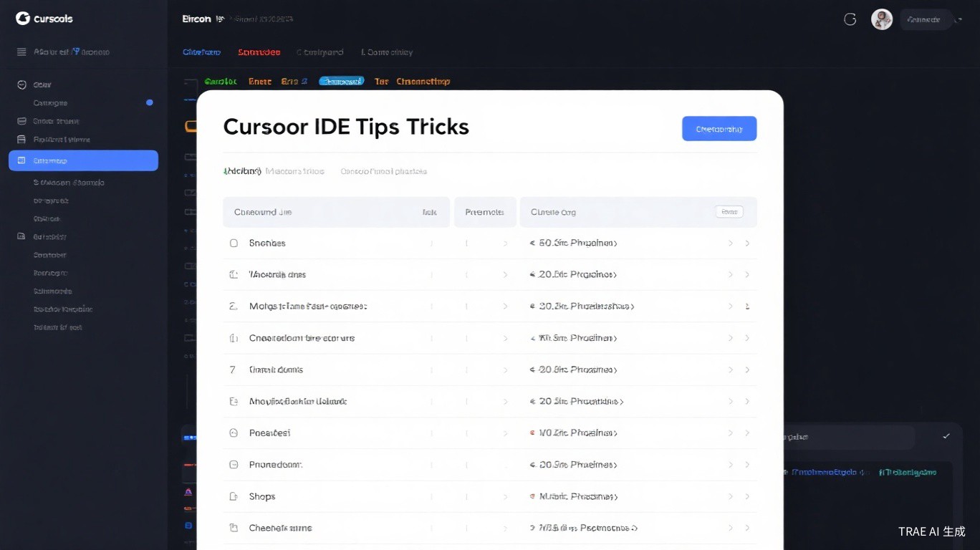Click the Pnonedoom row name
980x550 pixels.
(x=276, y=465)
